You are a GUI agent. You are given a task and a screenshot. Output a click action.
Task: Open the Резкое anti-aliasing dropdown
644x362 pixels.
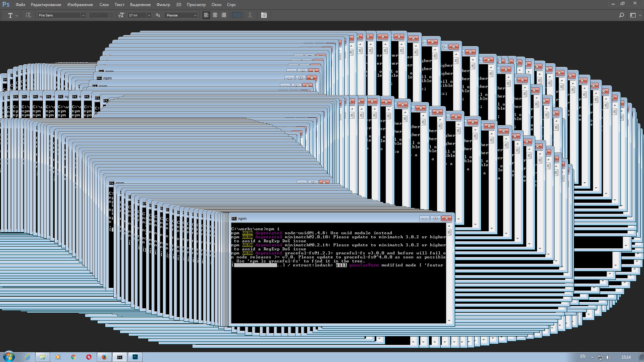(x=181, y=15)
